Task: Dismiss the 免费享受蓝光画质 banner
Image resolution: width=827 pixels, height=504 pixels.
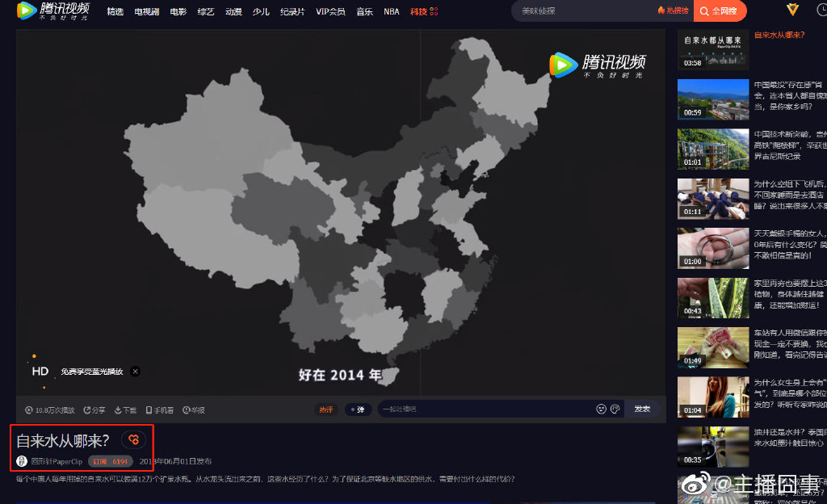Action: tap(135, 371)
